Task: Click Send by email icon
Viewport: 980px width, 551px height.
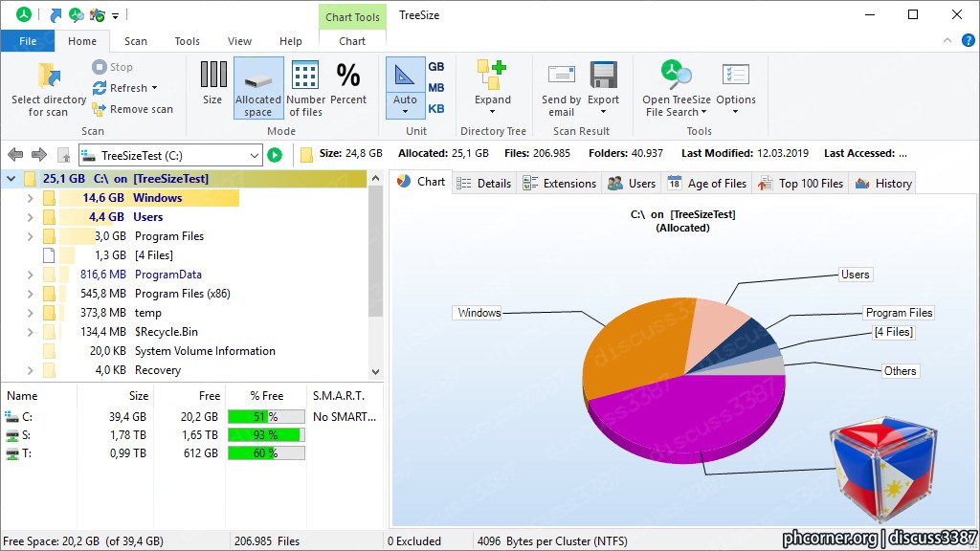Action: pyautogui.click(x=561, y=75)
